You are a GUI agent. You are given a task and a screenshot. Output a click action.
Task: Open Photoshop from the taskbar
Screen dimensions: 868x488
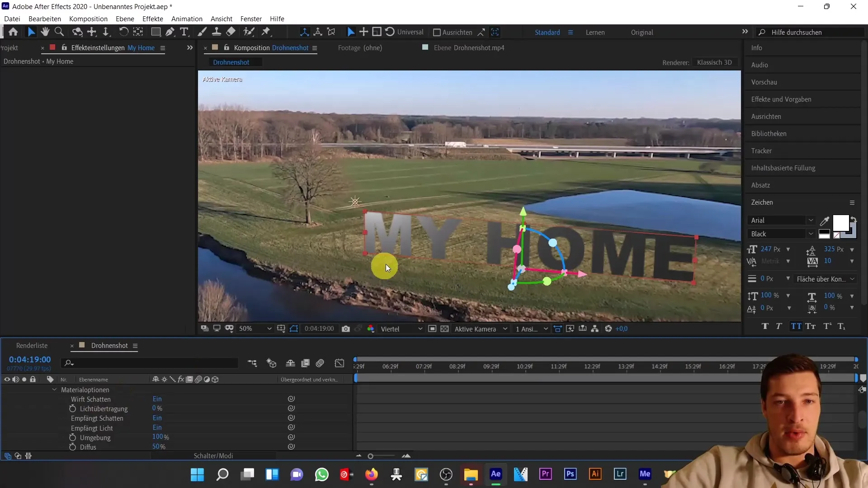point(571,474)
